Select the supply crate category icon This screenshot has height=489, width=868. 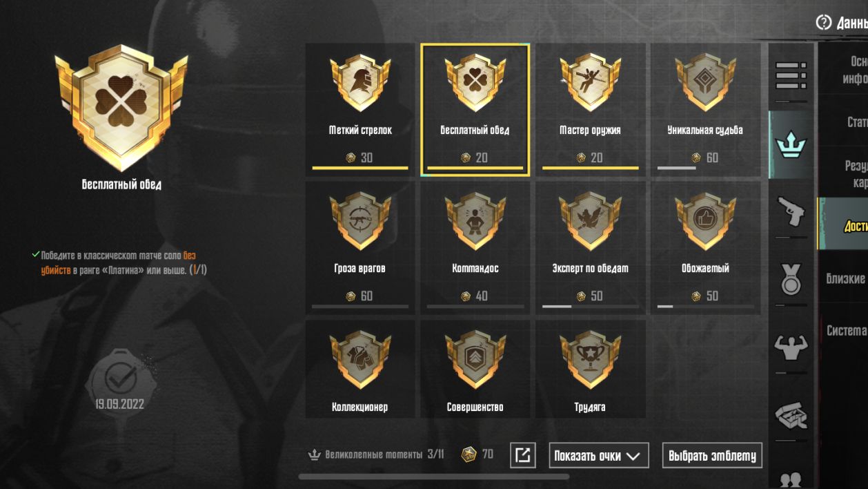[791, 416]
